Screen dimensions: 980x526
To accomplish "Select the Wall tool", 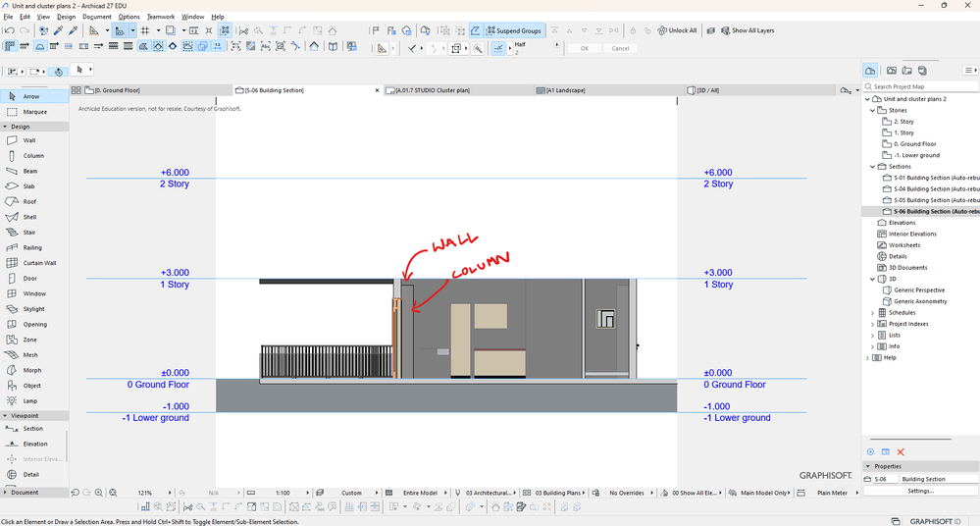I will point(29,140).
